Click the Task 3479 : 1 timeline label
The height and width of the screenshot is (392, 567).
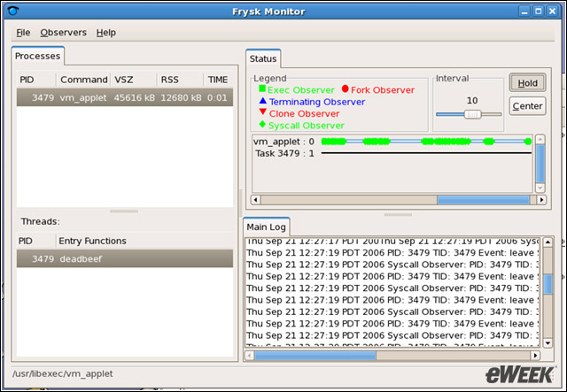284,154
